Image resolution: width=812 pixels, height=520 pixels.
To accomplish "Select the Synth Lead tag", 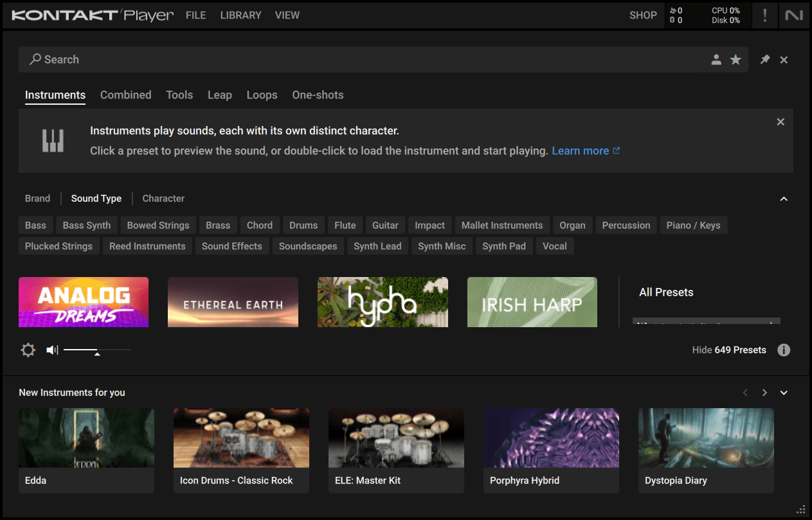I will [x=377, y=246].
